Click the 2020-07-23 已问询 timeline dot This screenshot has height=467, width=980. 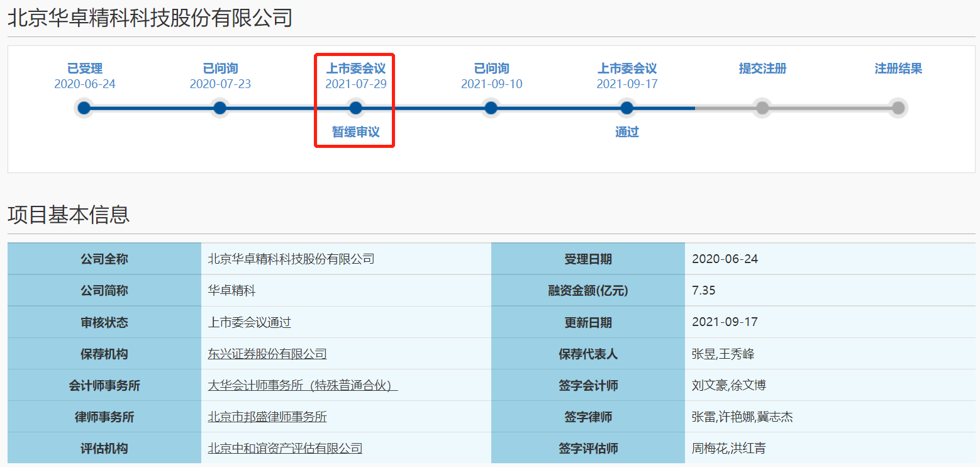coord(220,108)
